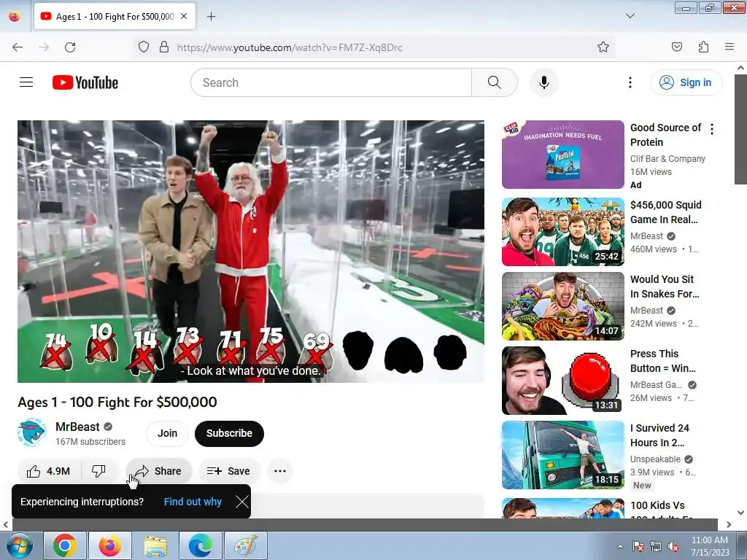This screenshot has width=747, height=560.
Task: Click the Find out why link
Action: pyautogui.click(x=193, y=502)
